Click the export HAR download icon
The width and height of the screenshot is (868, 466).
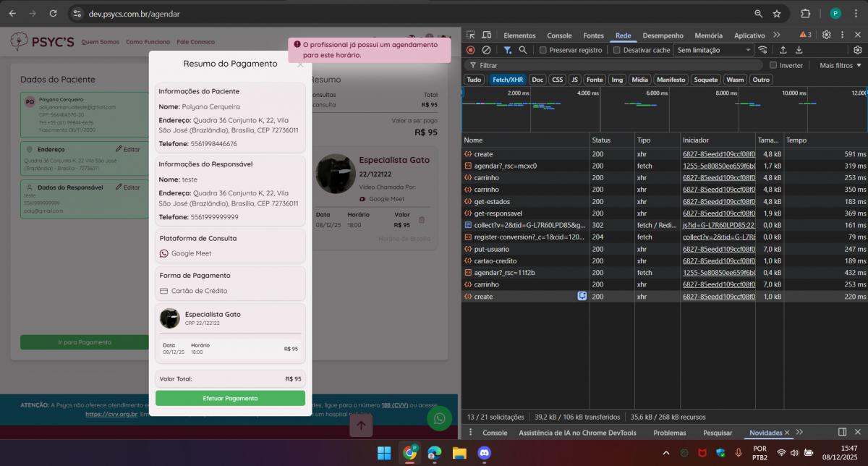[x=799, y=50]
